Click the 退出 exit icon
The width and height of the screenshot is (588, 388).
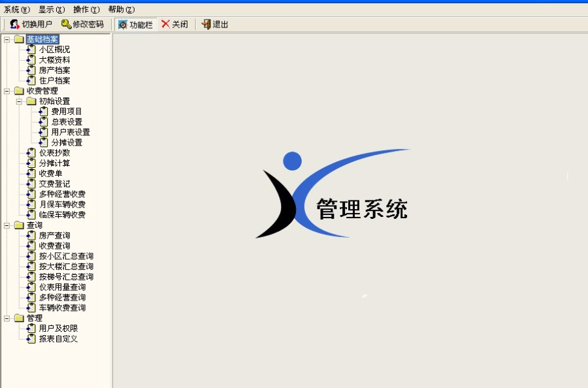coord(206,24)
